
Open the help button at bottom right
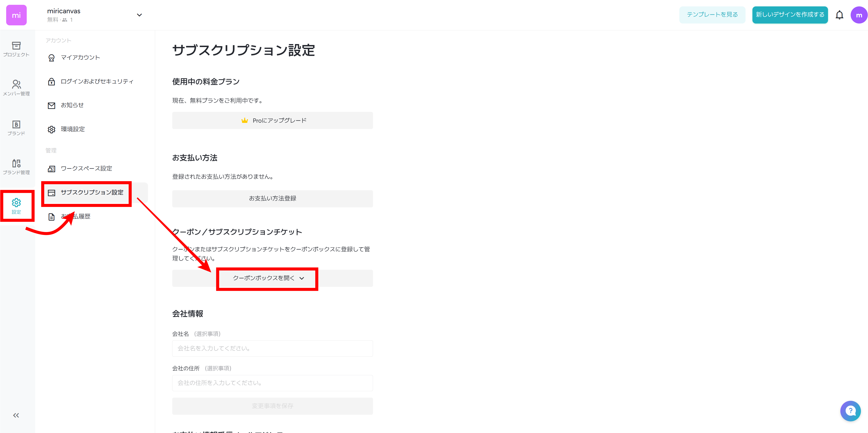point(850,411)
